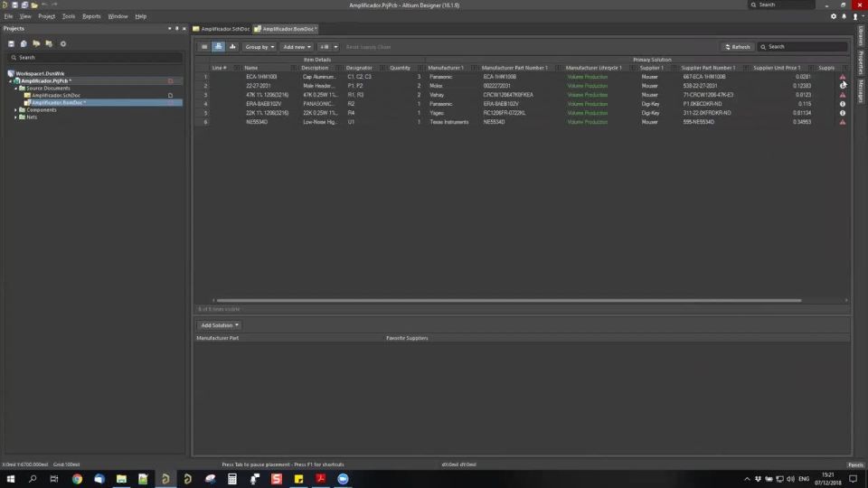Click the save icon in Projects panel
The height and width of the screenshot is (488, 868).
11,43
